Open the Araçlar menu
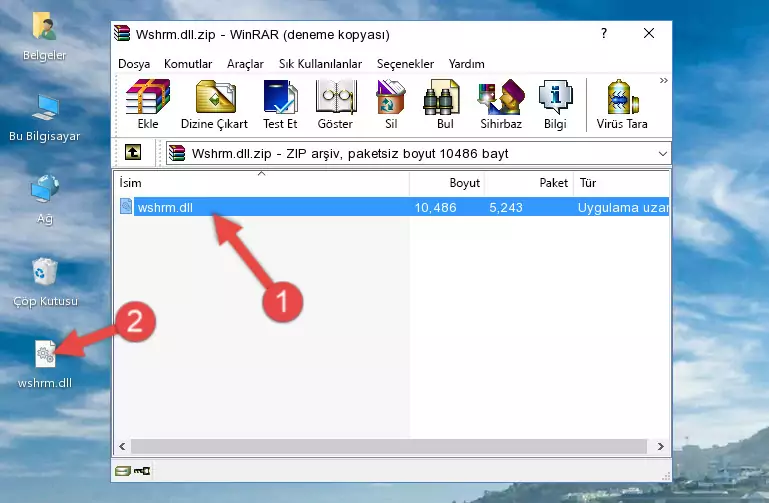 tap(245, 64)
